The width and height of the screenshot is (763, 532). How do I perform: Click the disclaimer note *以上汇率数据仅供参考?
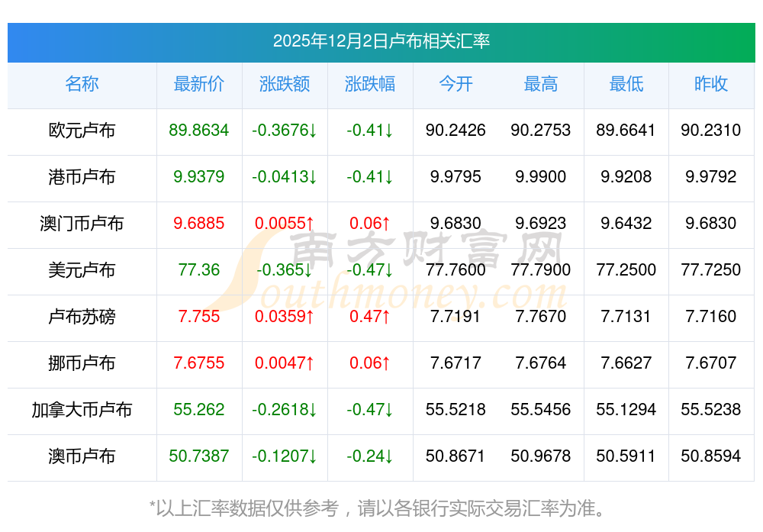244,508
